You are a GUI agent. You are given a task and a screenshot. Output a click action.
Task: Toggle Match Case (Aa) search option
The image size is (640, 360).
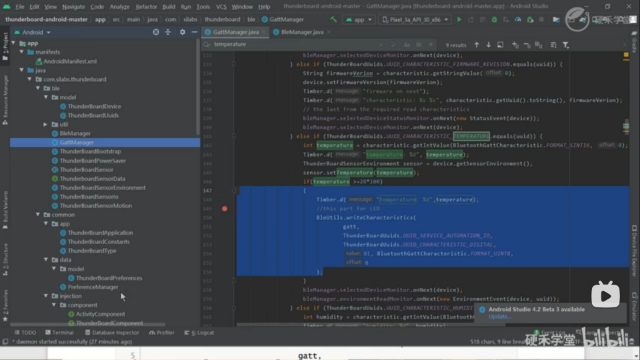(407, 44)
